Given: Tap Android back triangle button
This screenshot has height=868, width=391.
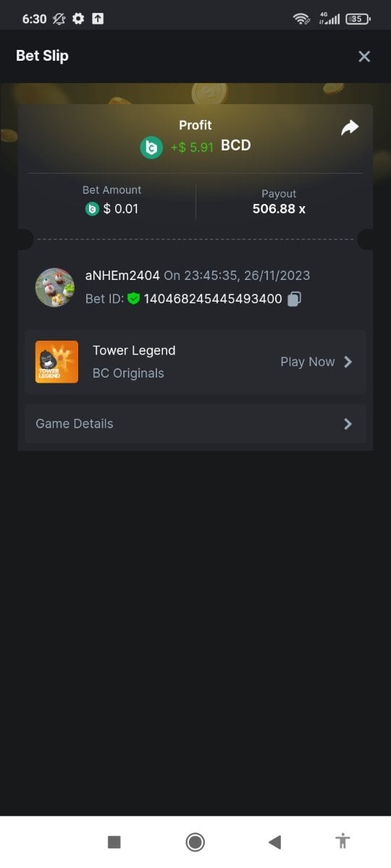Looking at the screenshot, I should coord(274,841).
